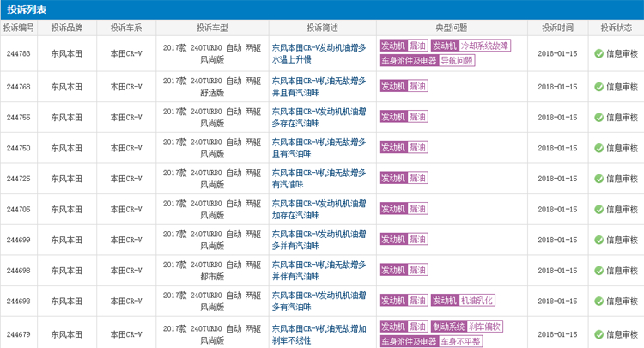Click green check icon in row 244768
Screen dimensions: 644x348
(598, 87)
